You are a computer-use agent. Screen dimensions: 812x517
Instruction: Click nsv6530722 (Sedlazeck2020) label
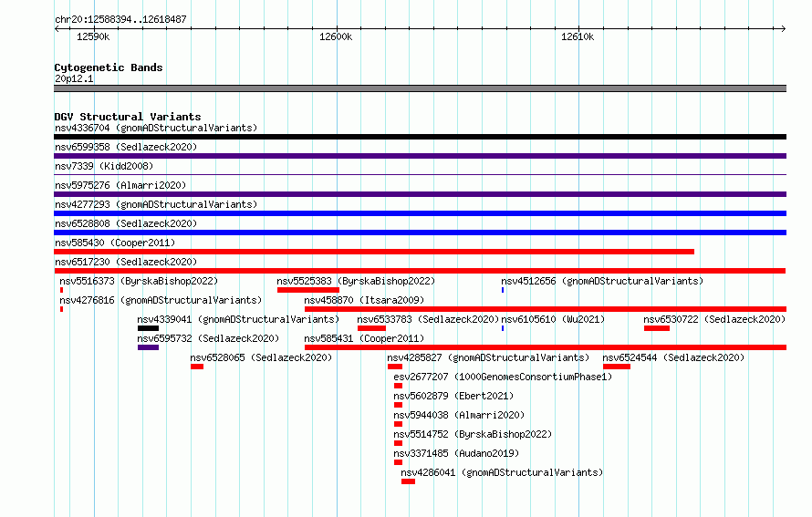click(x=714, y=319)
